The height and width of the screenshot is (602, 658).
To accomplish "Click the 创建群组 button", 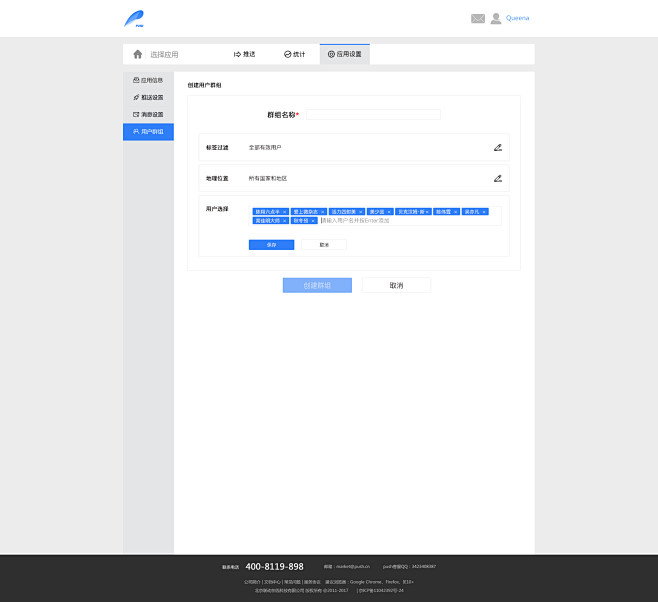I will pyautogui.click(x=317, y=285).
